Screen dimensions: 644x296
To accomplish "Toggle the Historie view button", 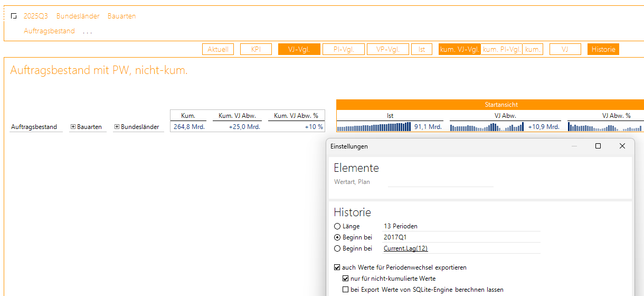I will (603, 49).
